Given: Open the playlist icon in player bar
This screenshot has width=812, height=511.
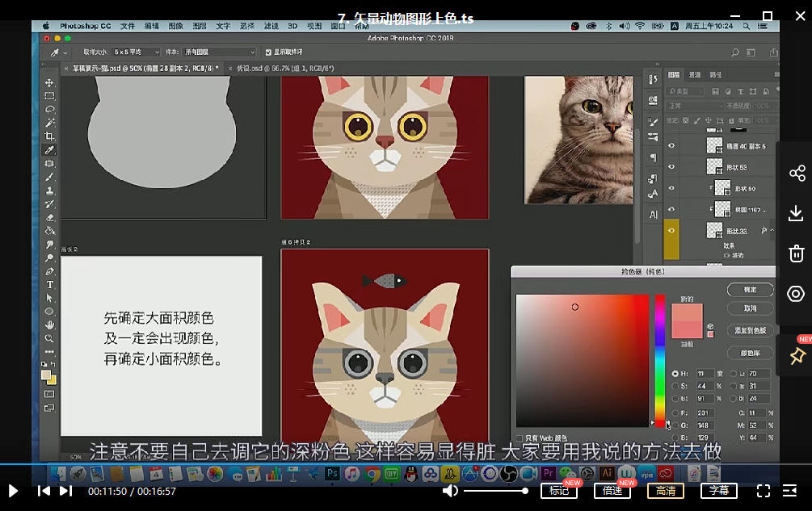Looking at the screenshot, I should coord(790,490).
